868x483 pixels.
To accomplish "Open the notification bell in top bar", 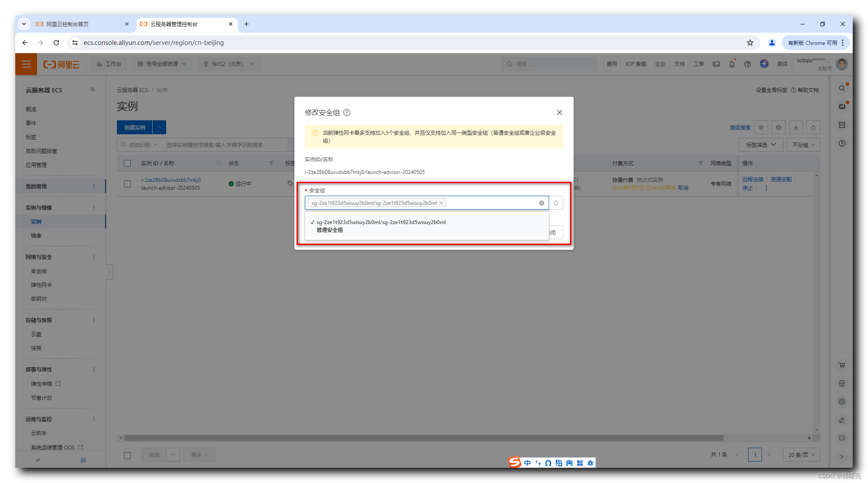I will 732,64.
